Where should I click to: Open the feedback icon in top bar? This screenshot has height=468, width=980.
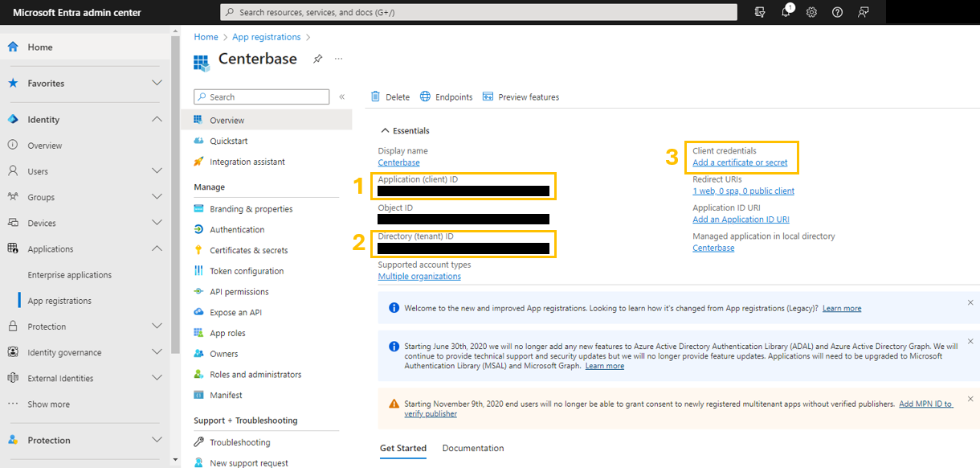864,12
